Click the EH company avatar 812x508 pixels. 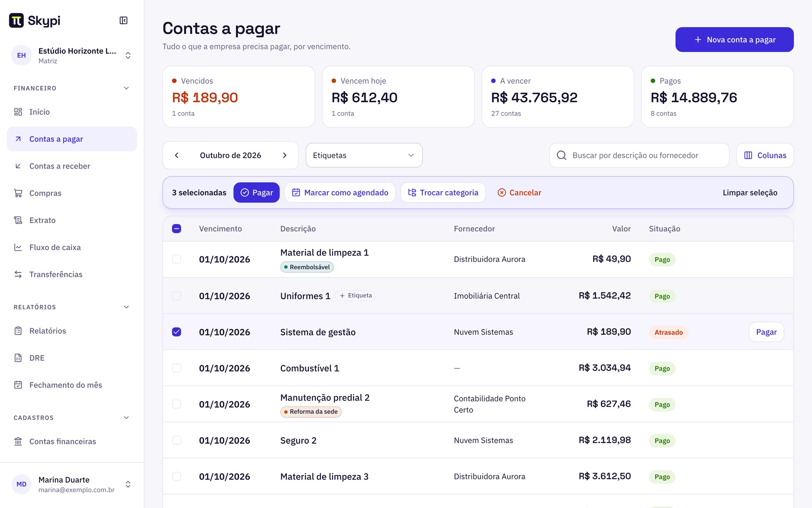click(22, 55)
